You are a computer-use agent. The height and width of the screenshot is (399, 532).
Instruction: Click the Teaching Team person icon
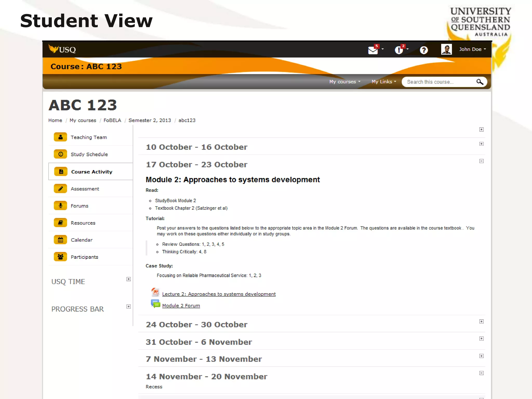(61, 137)
